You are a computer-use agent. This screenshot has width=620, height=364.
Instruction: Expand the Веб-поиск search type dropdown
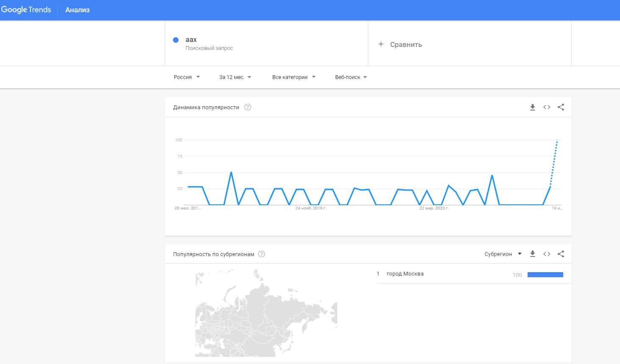351,77
